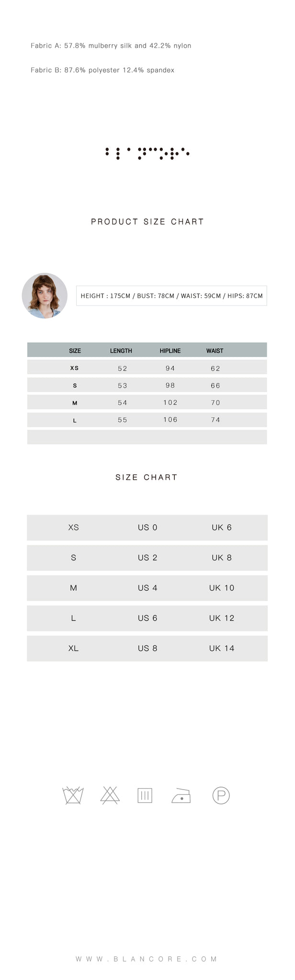Click the do-not-wash care icon

coord(73,795)
